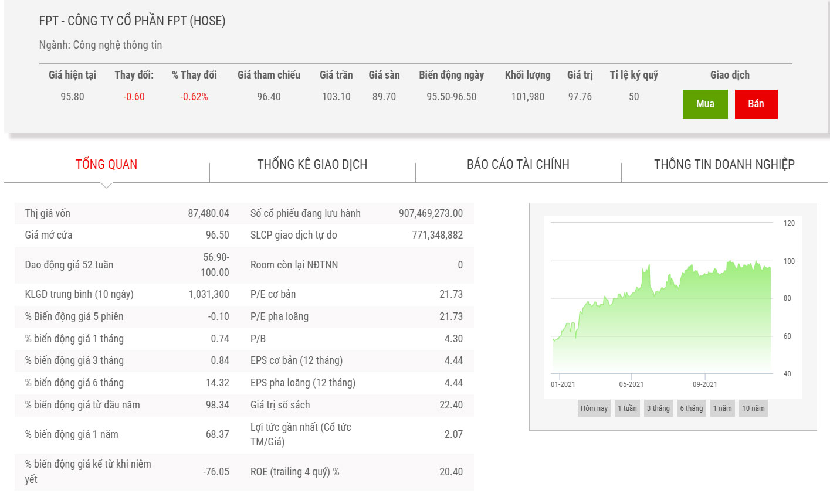Show the Hôm nay chart range

point(594,408)
